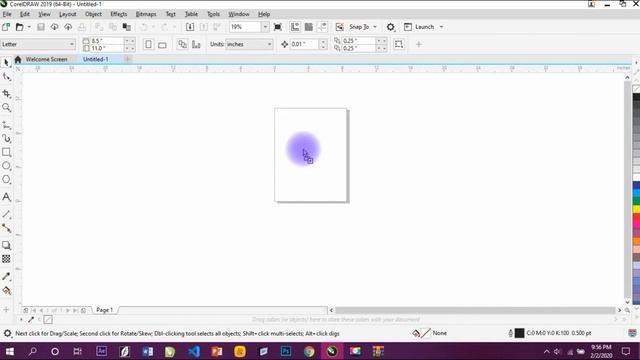Click the horizontal scrollbar track
The height and width of the screenshot is (360, 640).
pyautogui.click(x=475, y=311)
